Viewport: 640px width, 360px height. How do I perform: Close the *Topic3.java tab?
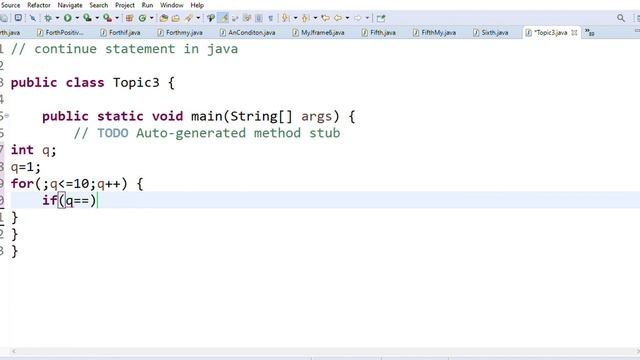[x=574, y=33]
